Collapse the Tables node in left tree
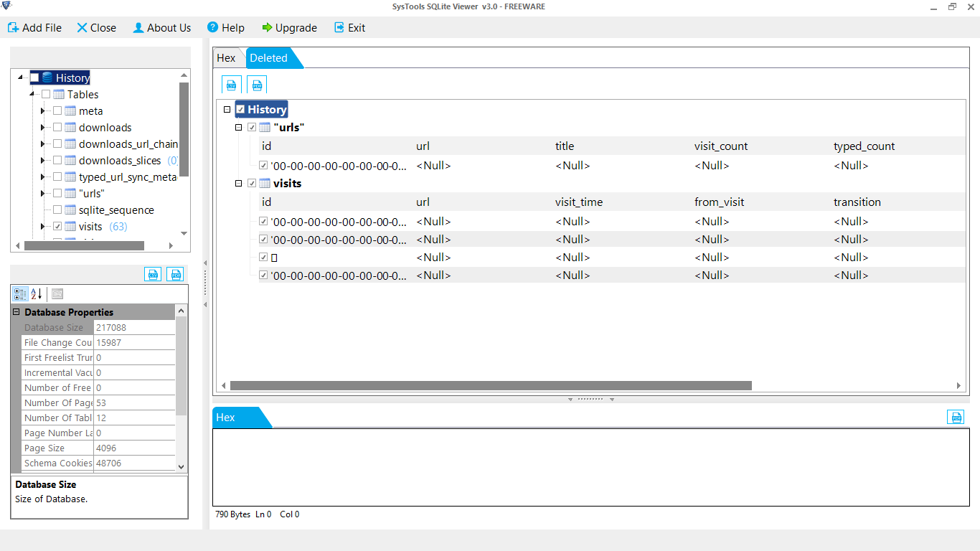980x551 pixels. click(32, 94)
